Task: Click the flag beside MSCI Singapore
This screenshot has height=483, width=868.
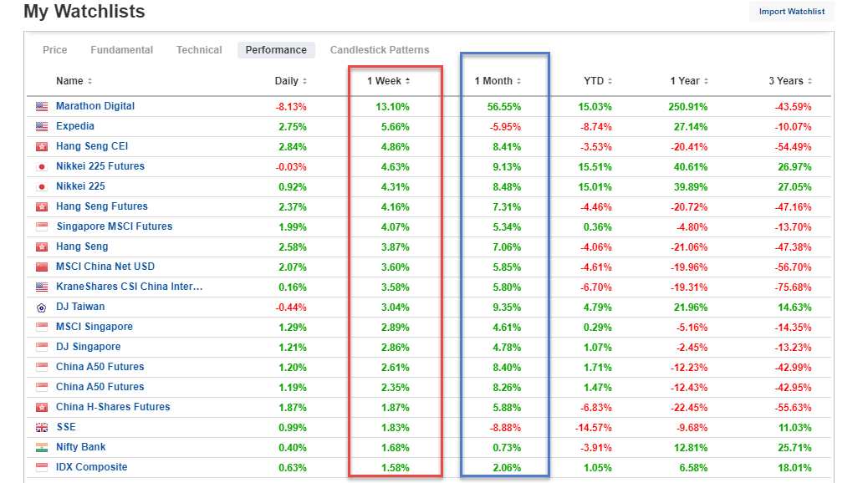Action: coord(42,327)
